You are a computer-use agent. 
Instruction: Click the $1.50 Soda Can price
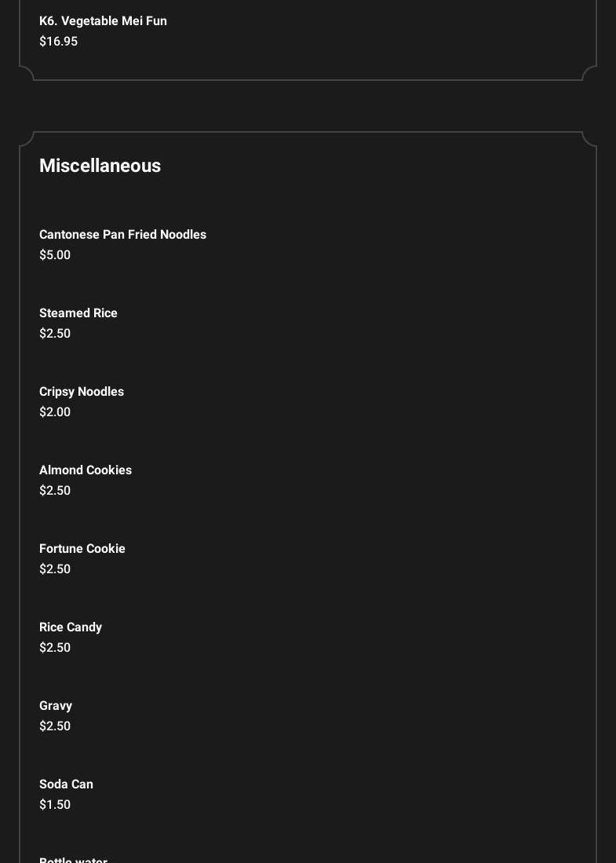tap(55, 805)
